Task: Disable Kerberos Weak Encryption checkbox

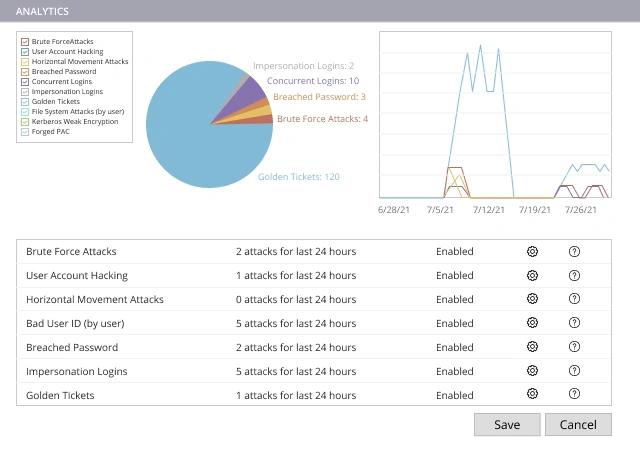Action: click(25, 122)
